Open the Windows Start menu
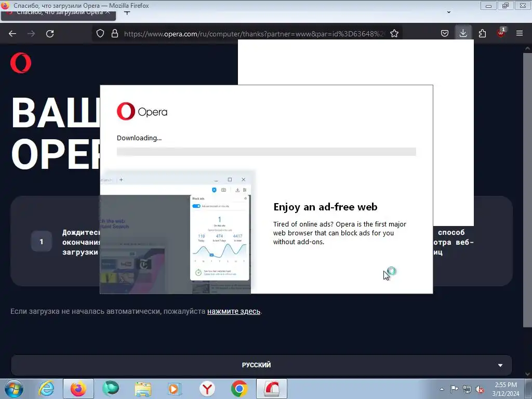This screenshot has height=399, width=532. tap(14, 389)
